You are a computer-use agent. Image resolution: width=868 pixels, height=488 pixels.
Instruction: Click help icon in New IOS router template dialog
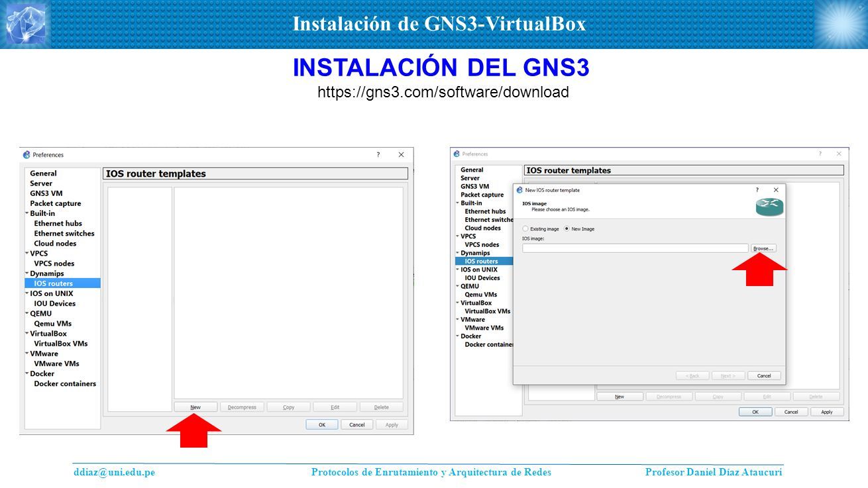coord(757,190)
